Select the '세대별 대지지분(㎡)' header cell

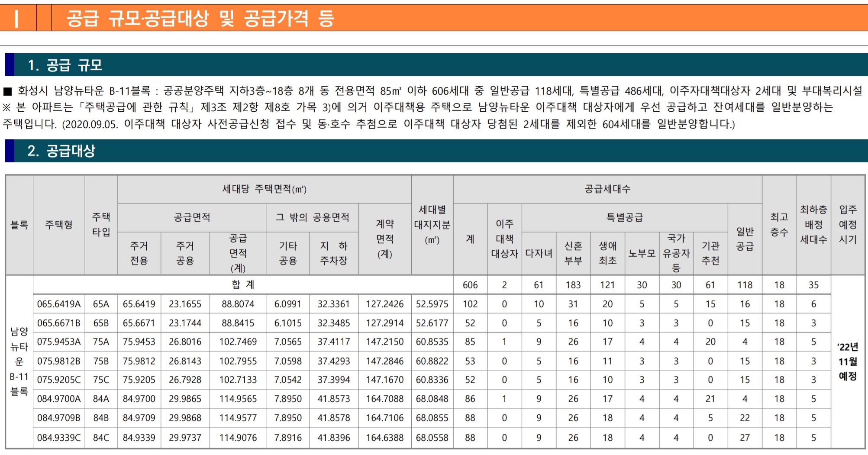coord(432,225)
